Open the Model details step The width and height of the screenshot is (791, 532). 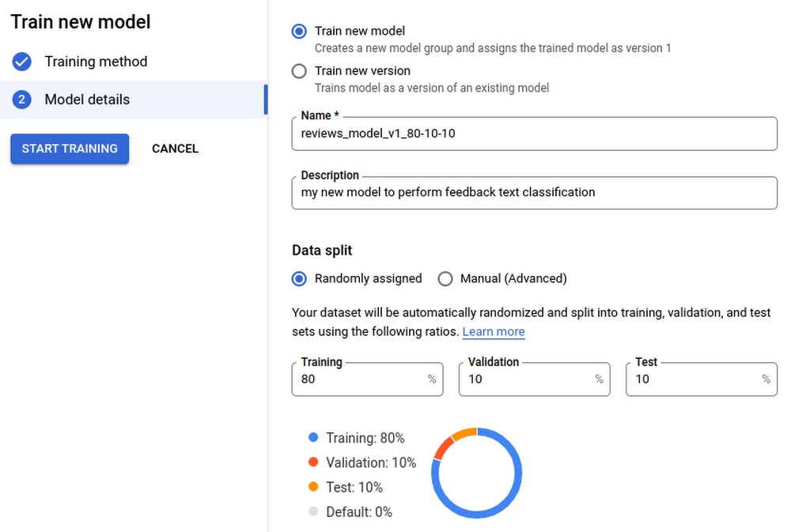click(x=87, y=100)
